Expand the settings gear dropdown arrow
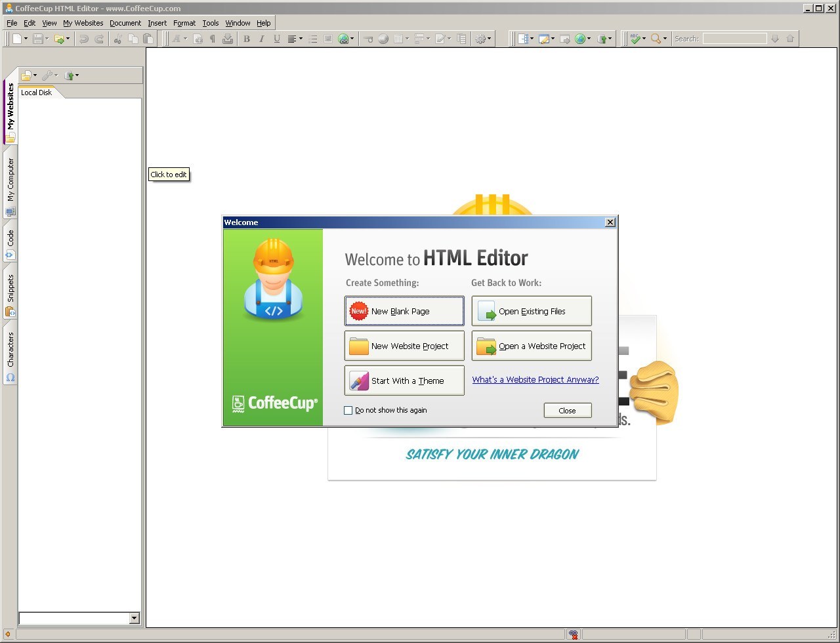Screen dimensions: 840x643 pyautogui.click(x=489, y=39)
